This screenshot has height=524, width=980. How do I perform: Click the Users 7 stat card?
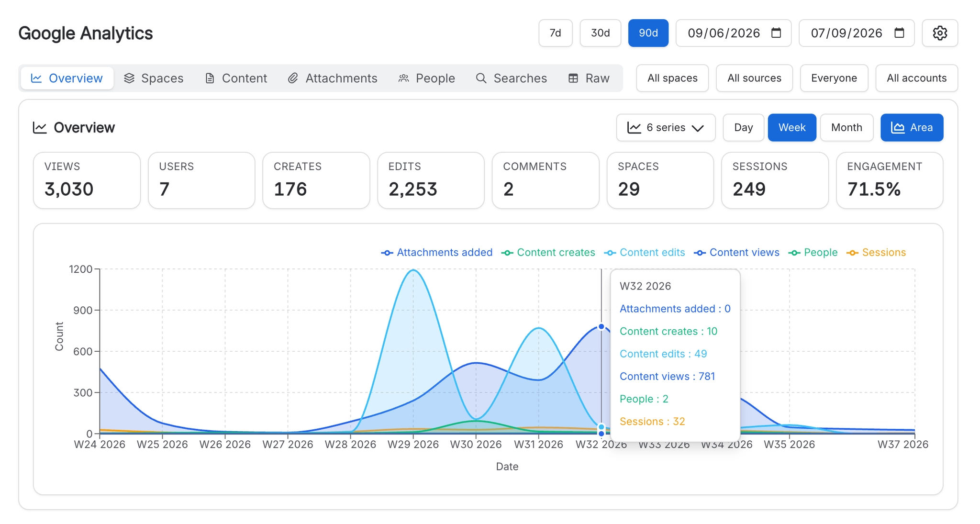coord(201,180)
